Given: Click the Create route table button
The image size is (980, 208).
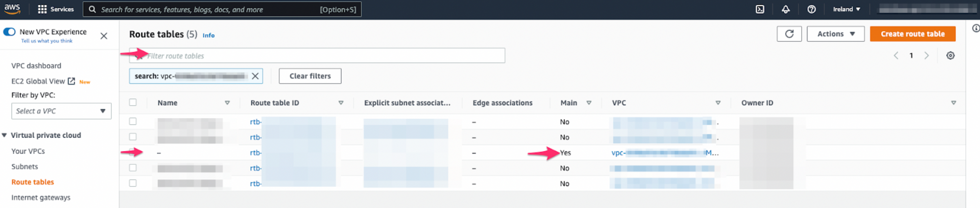Looking at the screenshot, I should (912, 34).
